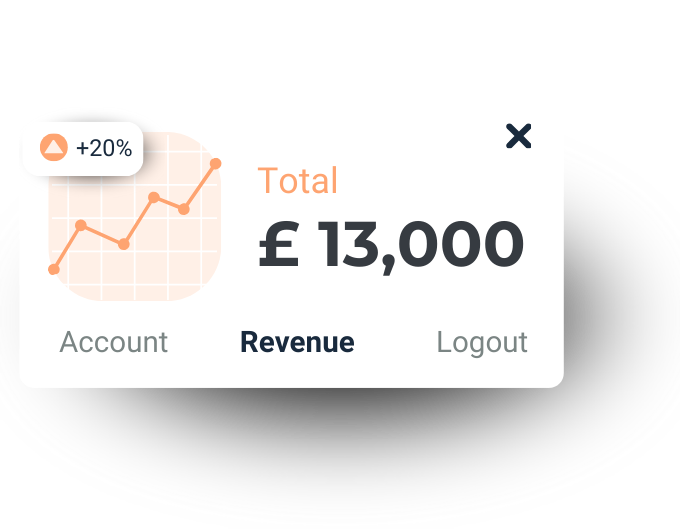Click the £ 13,000 total amount

tap(391, 246)
